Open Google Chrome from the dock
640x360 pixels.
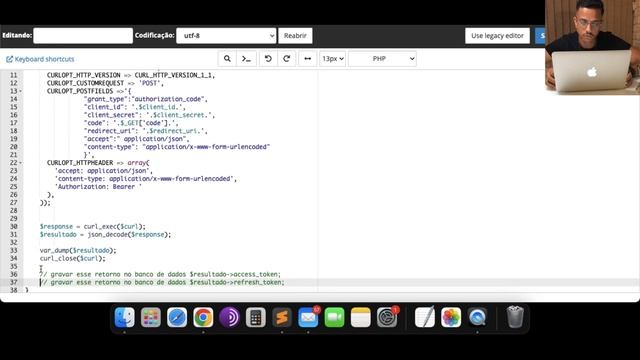[203, 317]
